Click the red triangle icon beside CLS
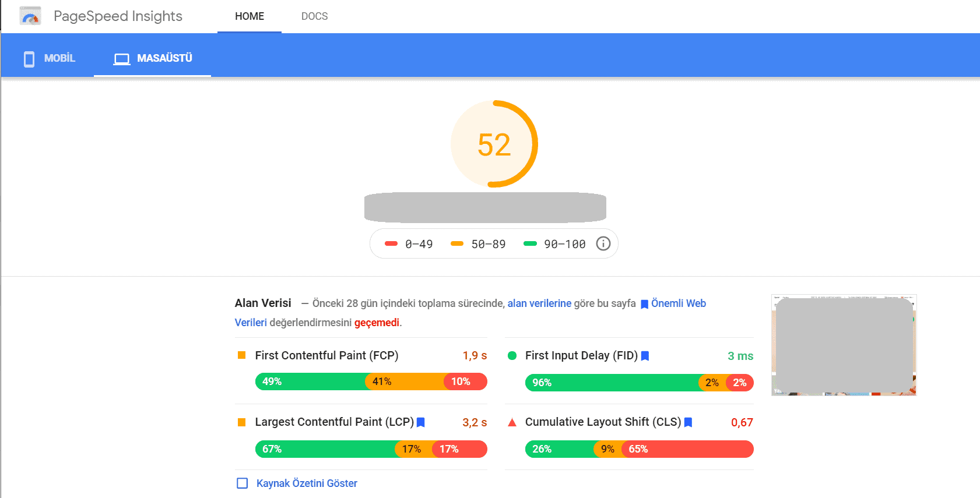 pyautogui.click(x=512, y=422)
